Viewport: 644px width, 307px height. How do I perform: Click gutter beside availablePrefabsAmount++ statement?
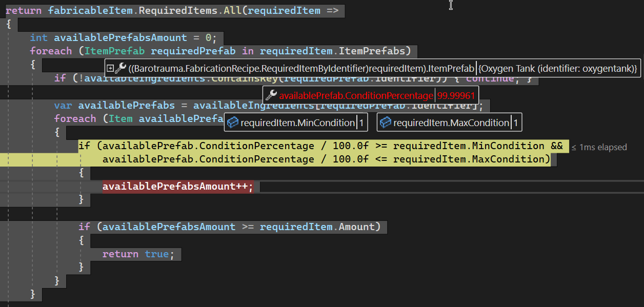pos(5,186)
